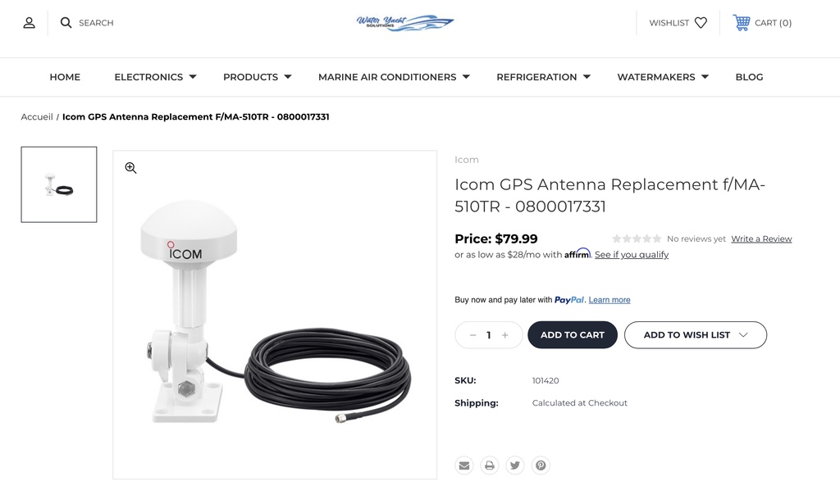This screenshot has width=840, height=504.
Task: Share product on Twitter icon
Action: [x=515, y=465]
